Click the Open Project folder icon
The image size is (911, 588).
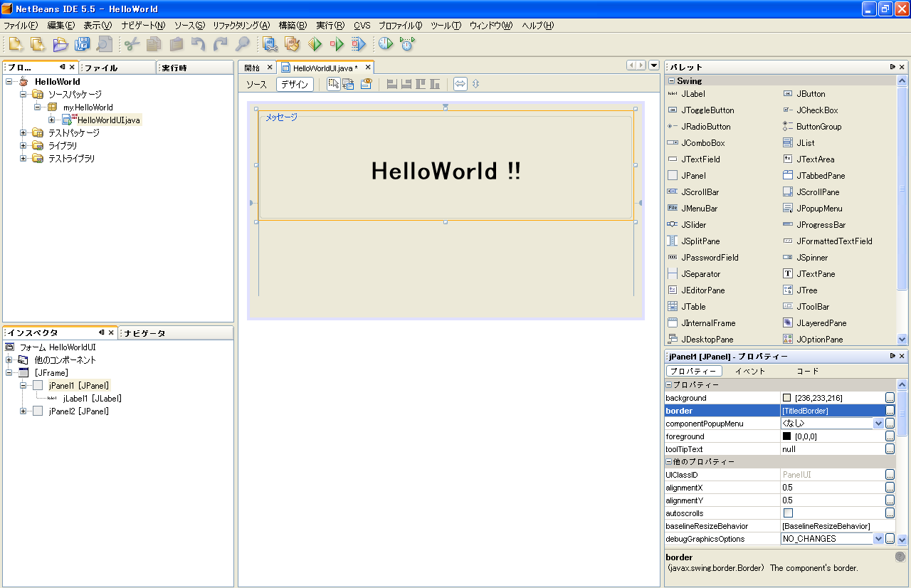pos(60,44)
